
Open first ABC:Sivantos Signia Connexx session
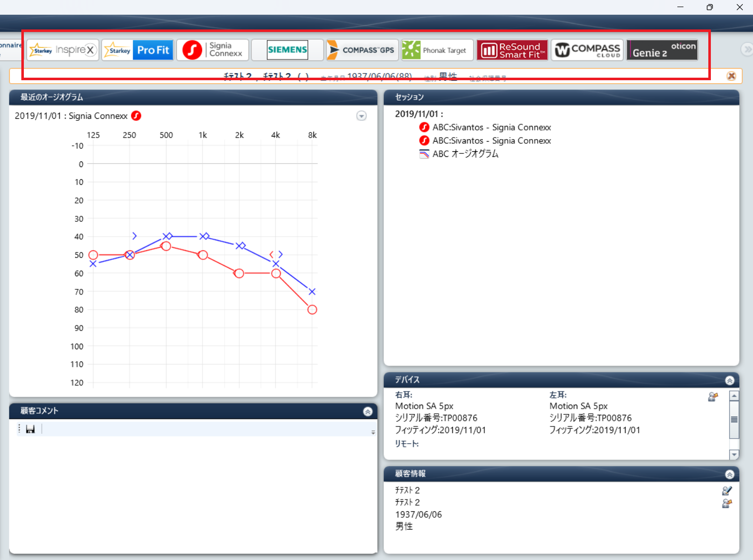point(491,127)
